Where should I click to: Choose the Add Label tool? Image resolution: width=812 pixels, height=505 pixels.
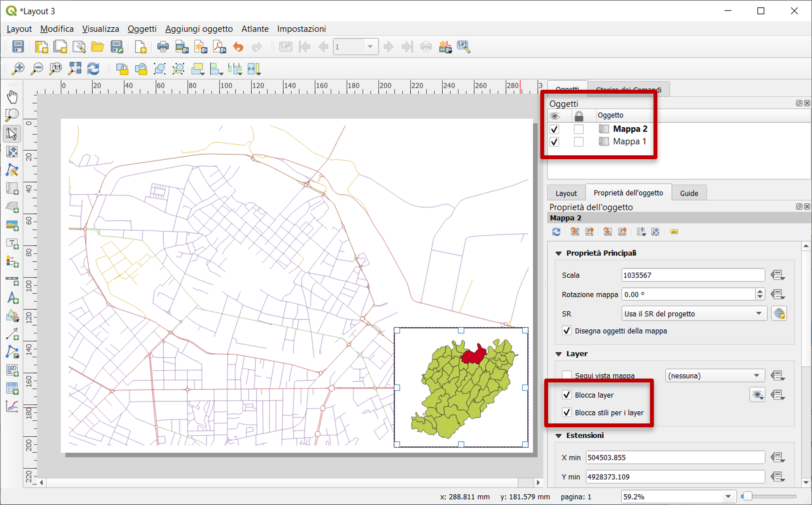12,244
